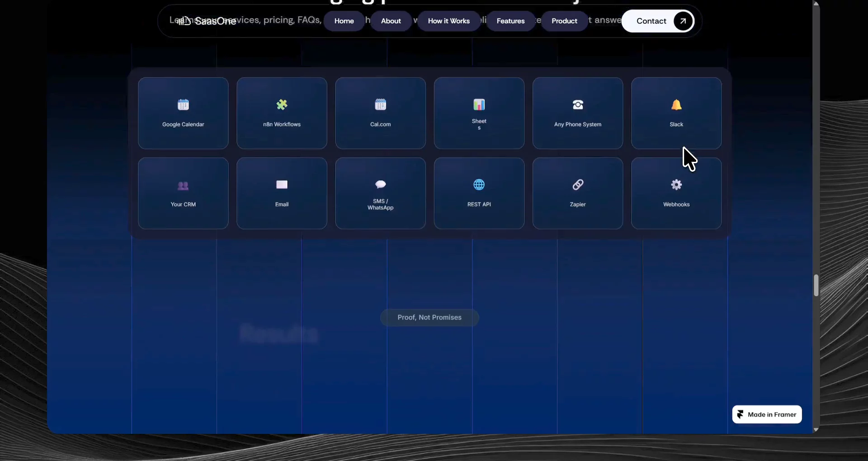Click the n8n Workflows label
868x461 pixels.
tap(282, 124)
